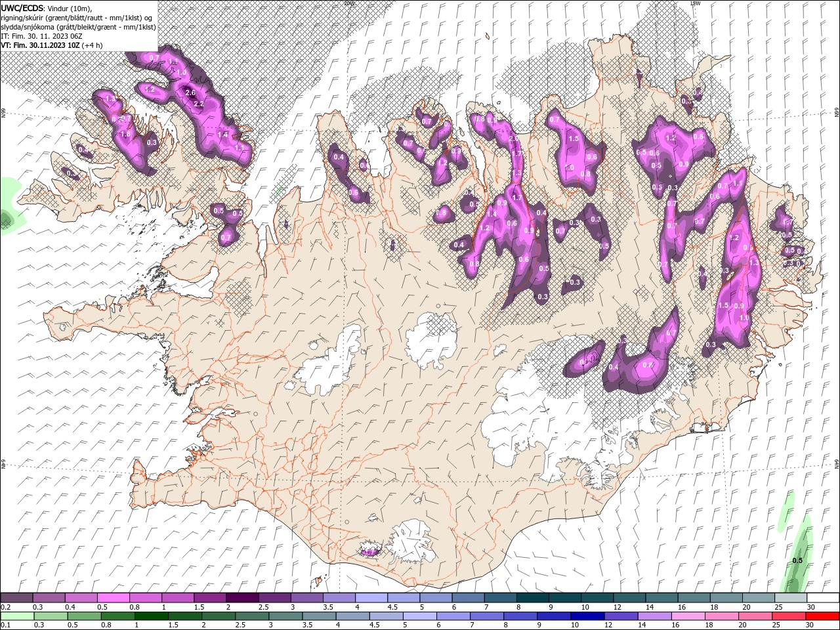Pick the lower-row swatch starting at 2

point(219,616)
